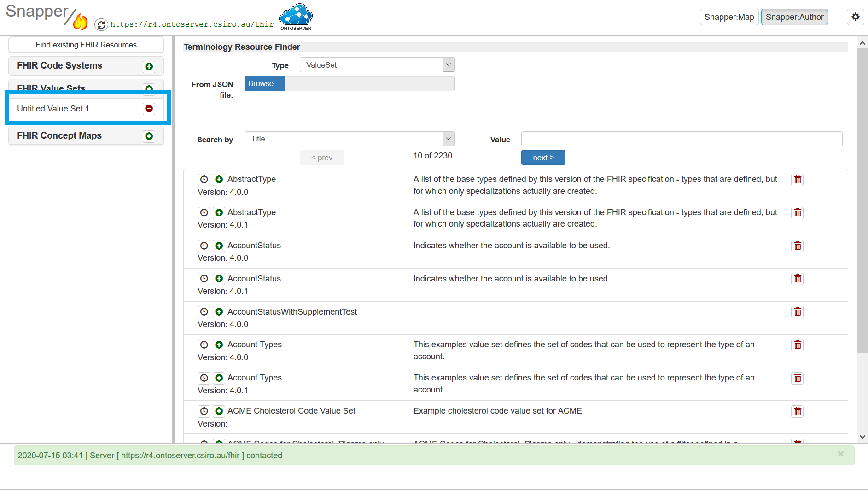Click the main panel scrollbar thumb
The width and height of the screenshot is (868, 503).
click(x=862, y=200)
